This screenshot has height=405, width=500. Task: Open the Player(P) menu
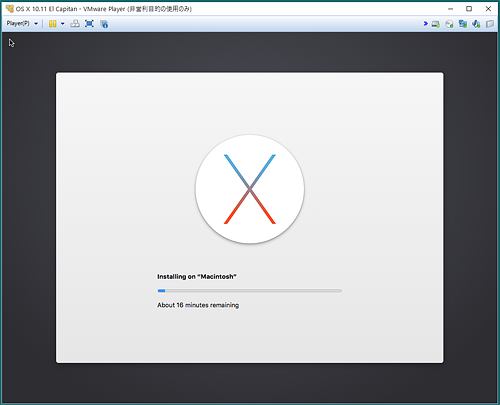22,24
